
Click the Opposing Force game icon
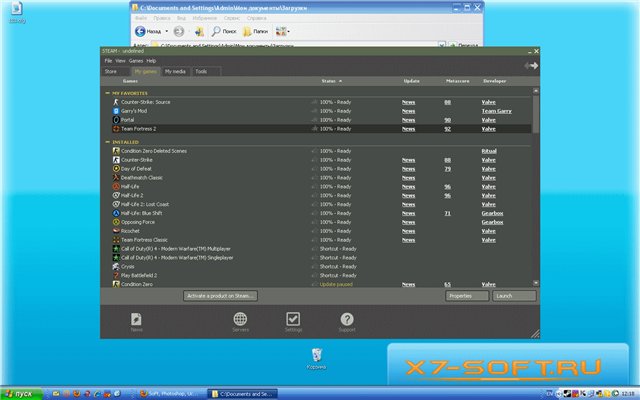tap(116, 222)
